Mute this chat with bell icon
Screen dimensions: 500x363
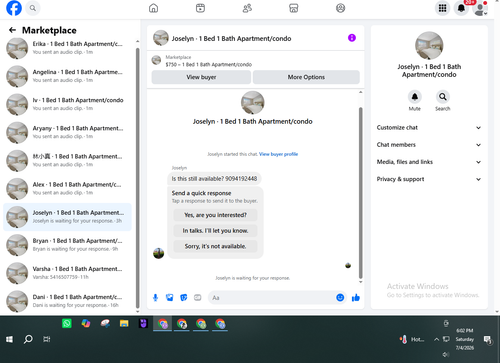click(415, 97)
